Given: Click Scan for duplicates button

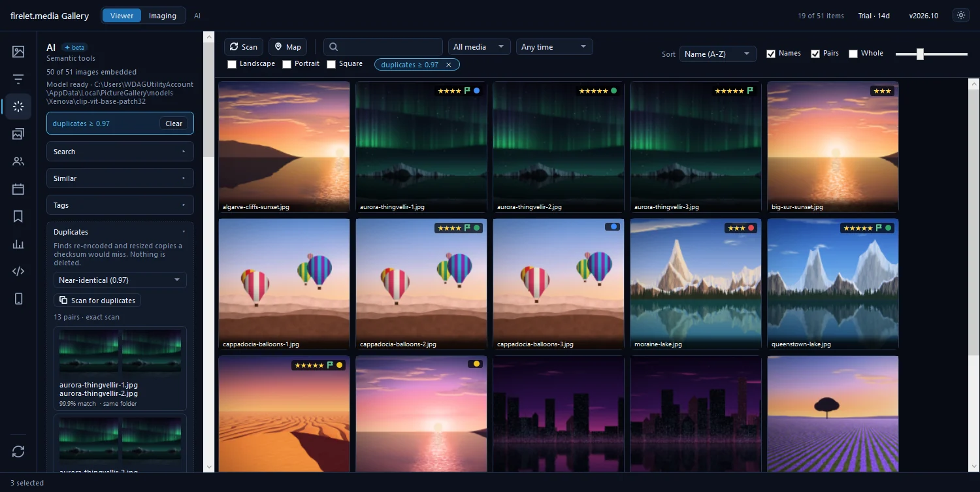Looking at the screenshot, I should click(97, 301).
